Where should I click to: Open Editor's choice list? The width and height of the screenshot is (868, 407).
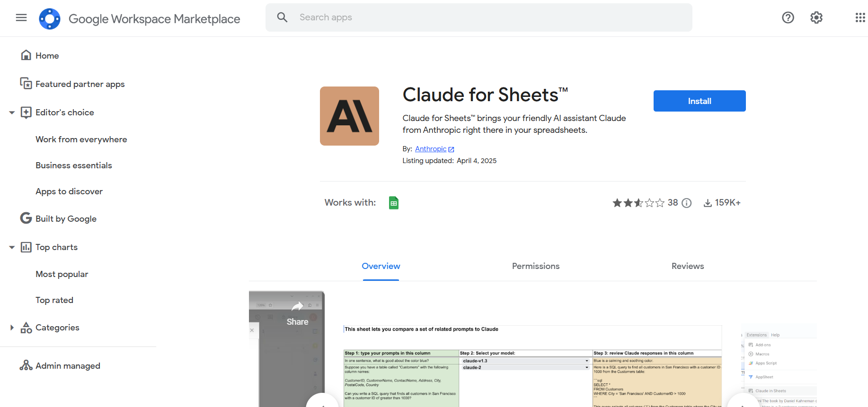pos(65,113)
